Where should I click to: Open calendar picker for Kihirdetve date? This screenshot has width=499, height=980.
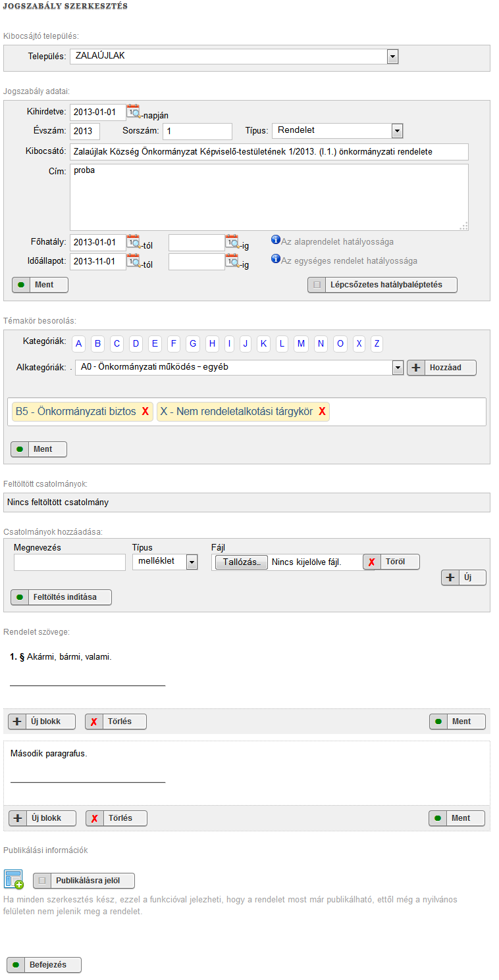coord(133,110)
